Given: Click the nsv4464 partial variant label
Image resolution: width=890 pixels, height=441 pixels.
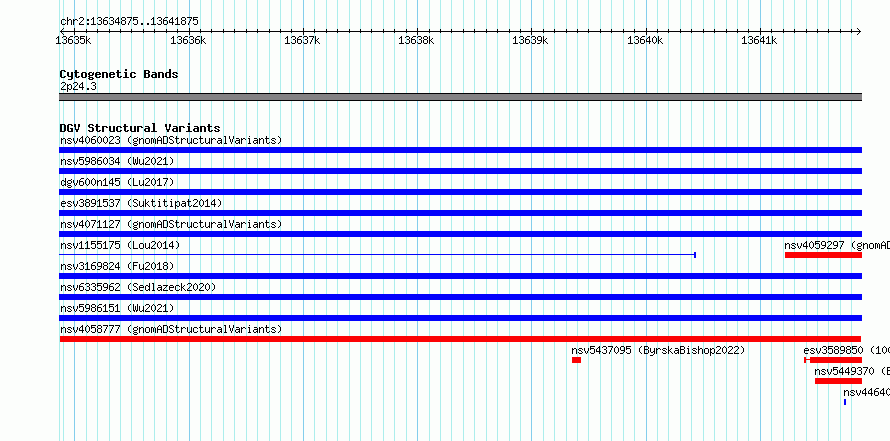Looking at the screenshot, I should 866,392.
